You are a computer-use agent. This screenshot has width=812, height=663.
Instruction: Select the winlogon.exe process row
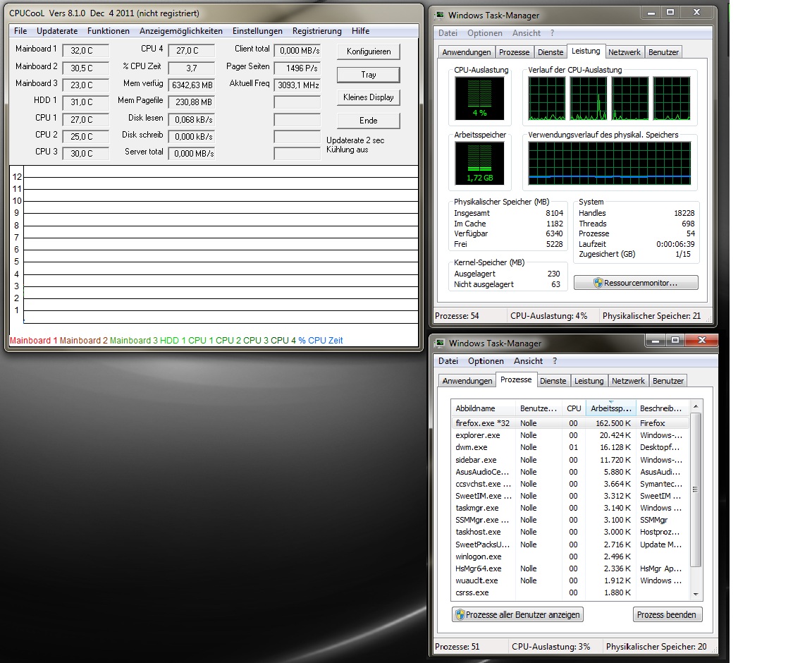point(570,556)
